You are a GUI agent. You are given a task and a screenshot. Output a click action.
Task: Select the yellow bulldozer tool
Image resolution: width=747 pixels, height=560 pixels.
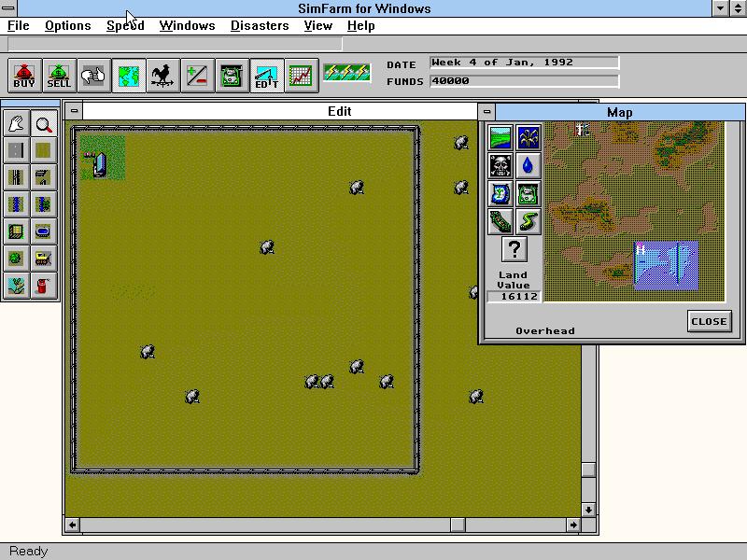click(43, 259)
